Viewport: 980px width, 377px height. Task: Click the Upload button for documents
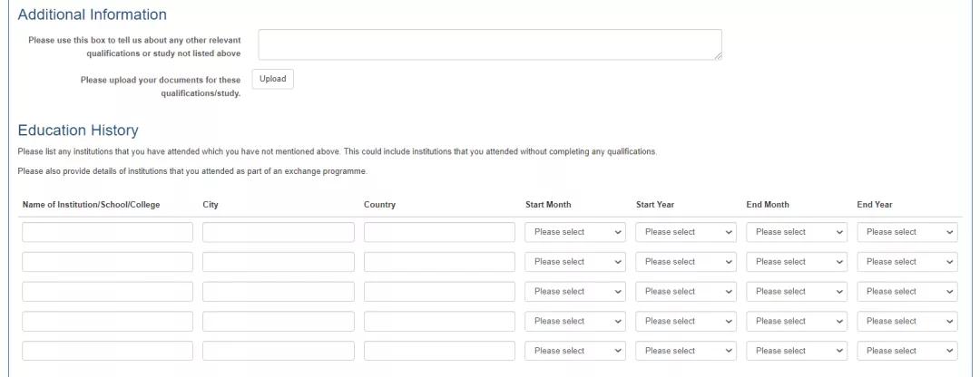(x=272, y=79)
